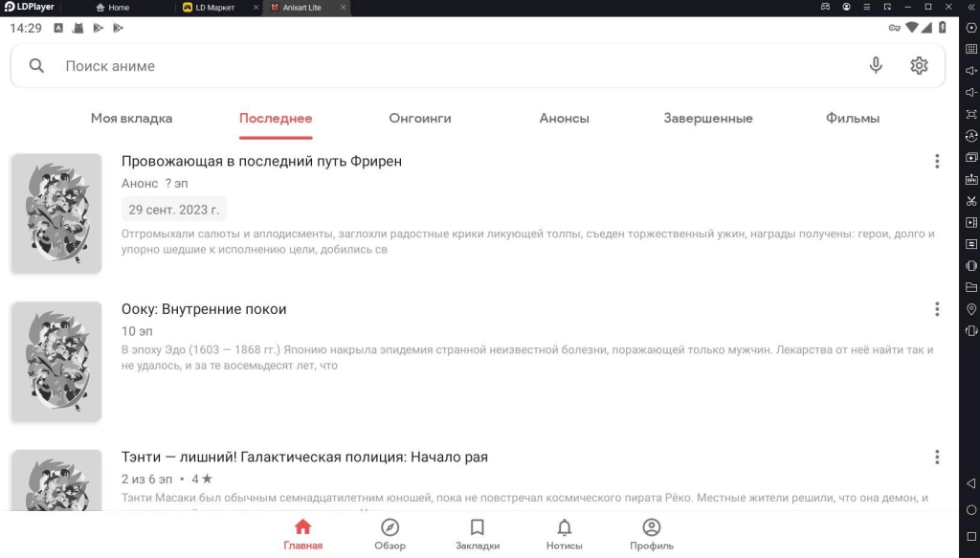
Task: Open the shared folder icon in sidebar
Action: click(970, 289)
